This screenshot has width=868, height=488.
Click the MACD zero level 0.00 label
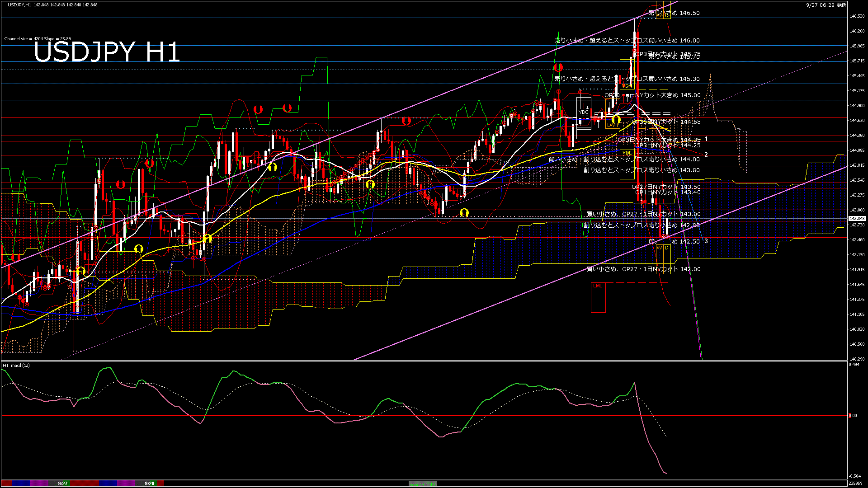pos(853,416)
